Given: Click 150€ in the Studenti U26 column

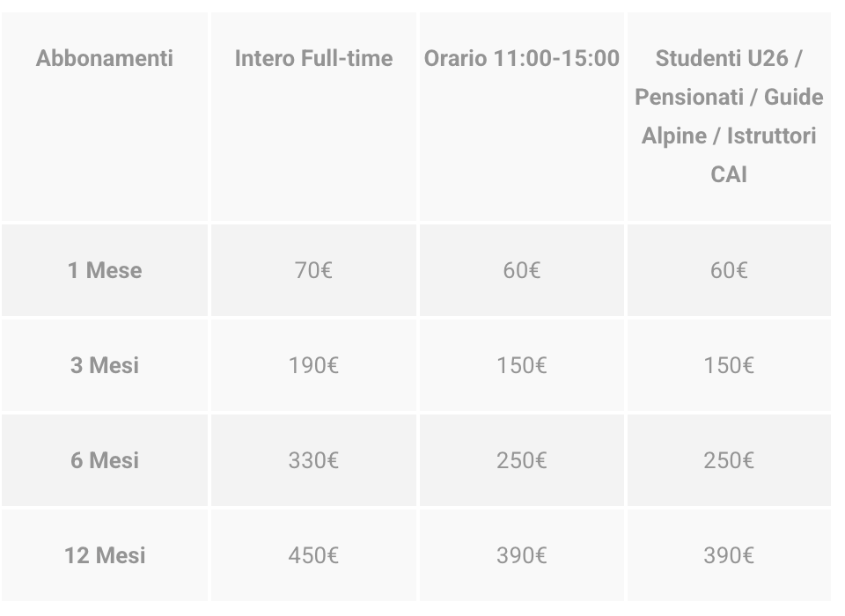Looking at the screenshot, I should tap(728, 365).
